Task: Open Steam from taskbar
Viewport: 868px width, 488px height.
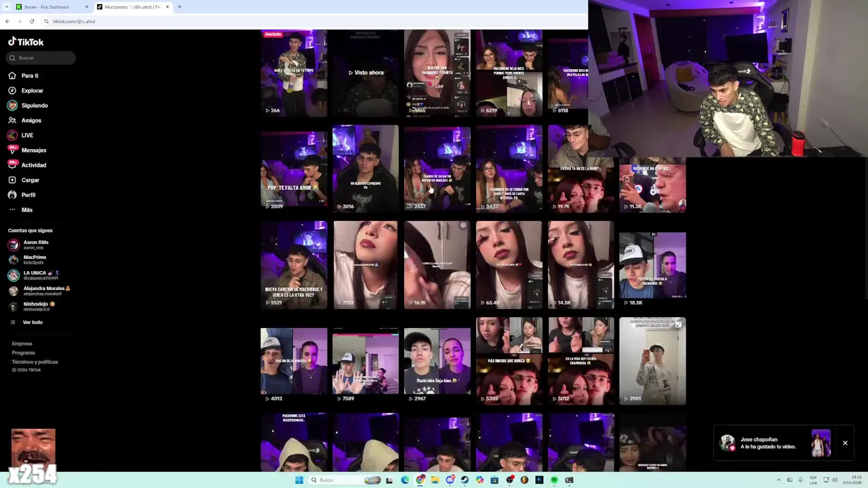Action: click(465, 480)
